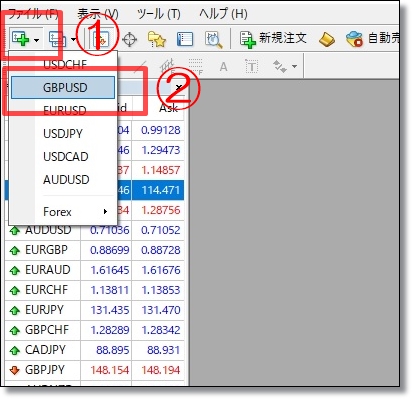This screenshot has width=412, height=399.
Task: Click the New Chart plus icon
Action: [21, 39]
